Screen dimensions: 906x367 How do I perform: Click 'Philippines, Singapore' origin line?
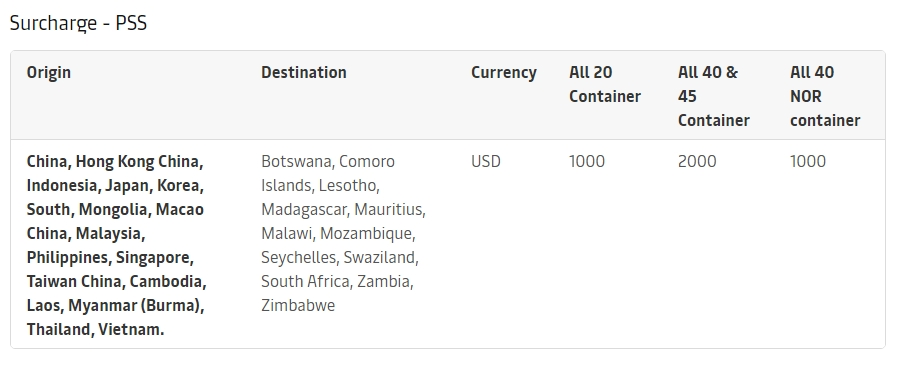[108, 258]
